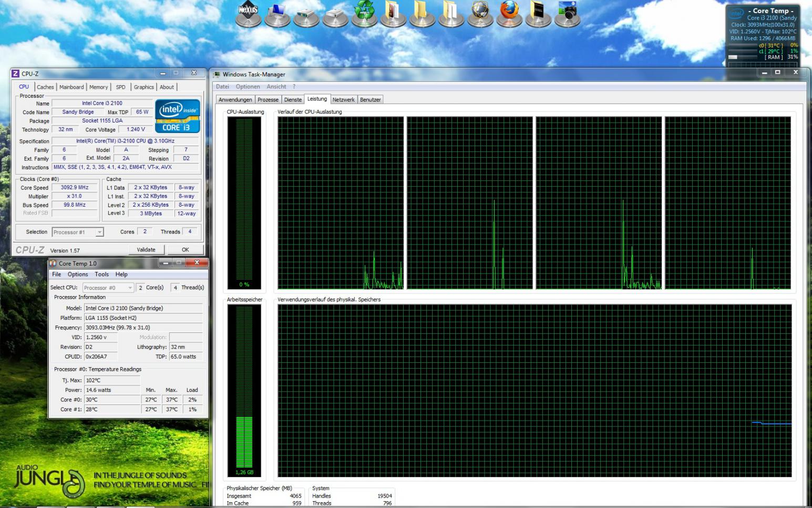
Task: Launch Firefox from the dock
Action: [509, 14]
